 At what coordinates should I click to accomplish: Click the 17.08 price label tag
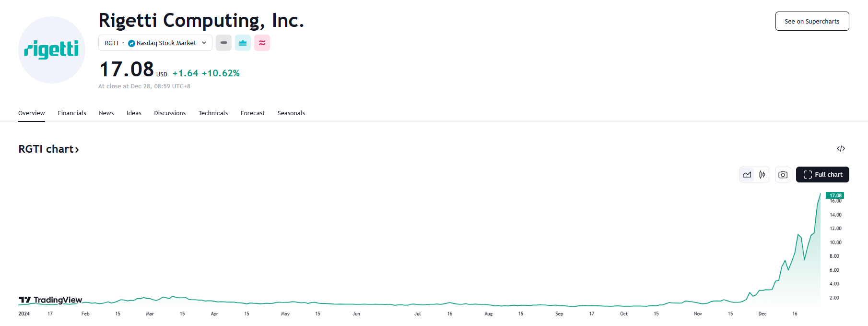[835, 195]
